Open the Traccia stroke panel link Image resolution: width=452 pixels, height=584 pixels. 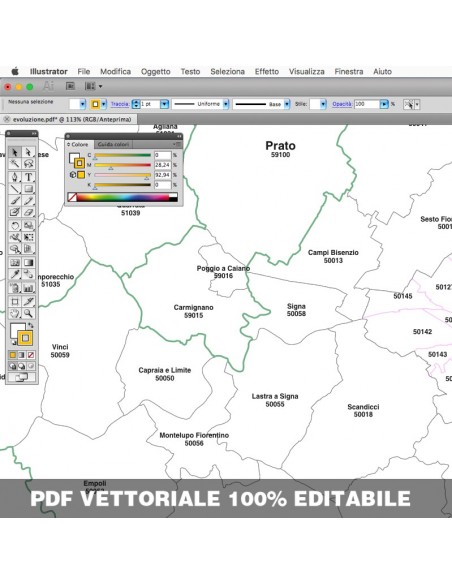(120, 104)
